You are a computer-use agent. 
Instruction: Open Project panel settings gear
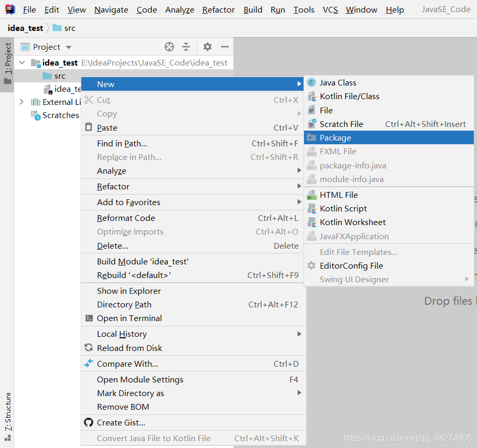(x=208, y=47)
